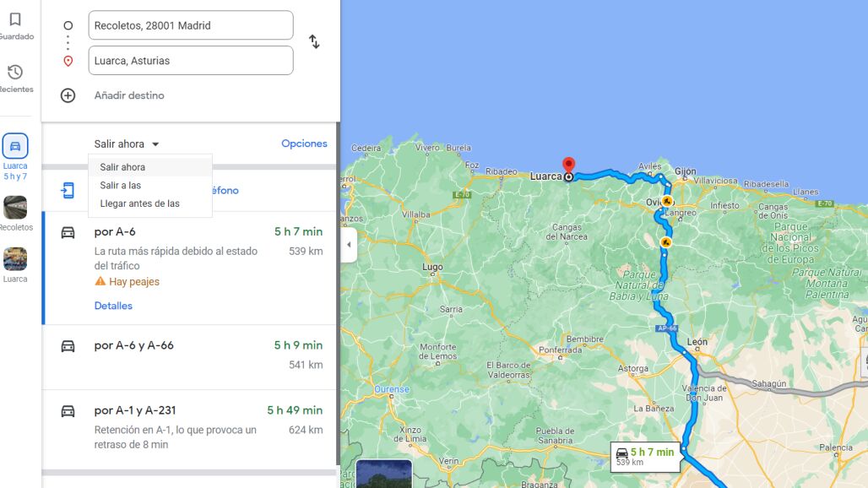Click the swap origin and destination arrows
This screenshot has width=868, height=488.
[x=314, y=41]
